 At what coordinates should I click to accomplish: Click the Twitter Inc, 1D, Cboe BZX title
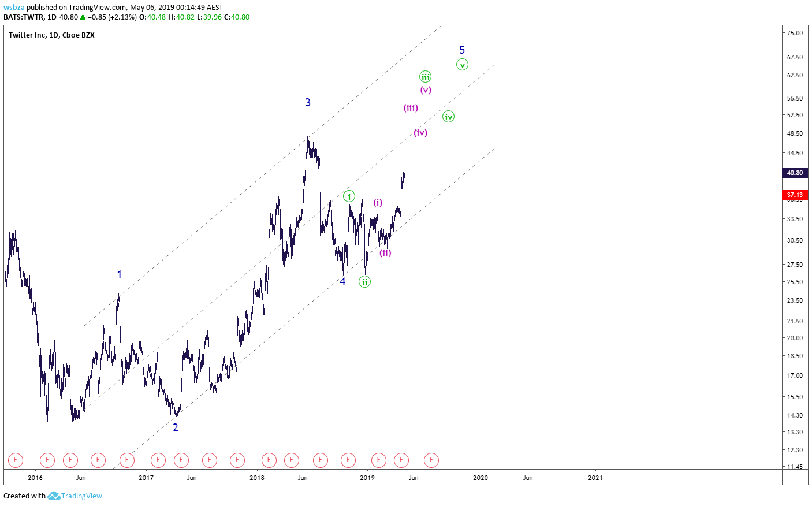51,35
